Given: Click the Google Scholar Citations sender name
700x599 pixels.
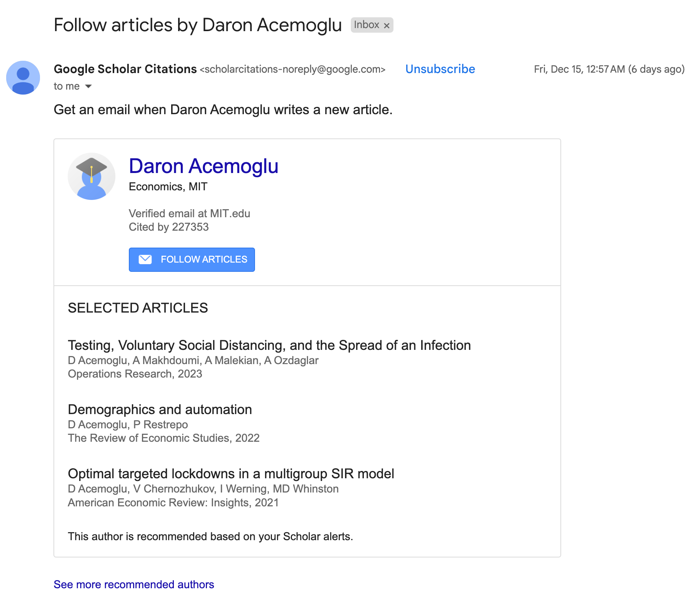Looking at the screenshot, I should (125, 69).
